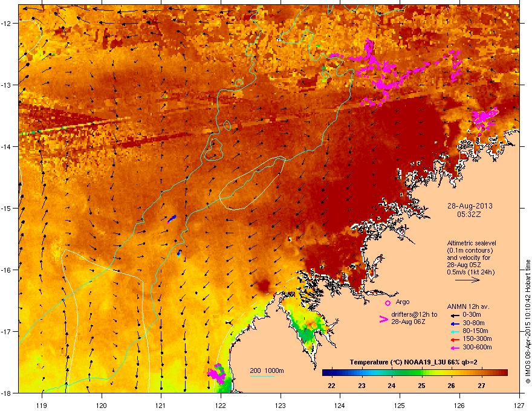Click the cyan 80-150m arrow legend icon

click(454, 331)
